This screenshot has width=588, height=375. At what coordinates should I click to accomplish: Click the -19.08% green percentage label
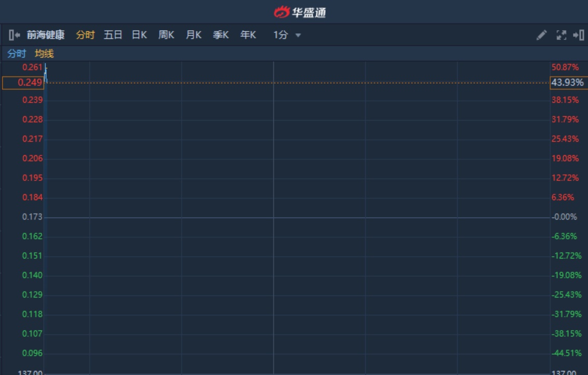pyautogui.click(x=567, y=275)
